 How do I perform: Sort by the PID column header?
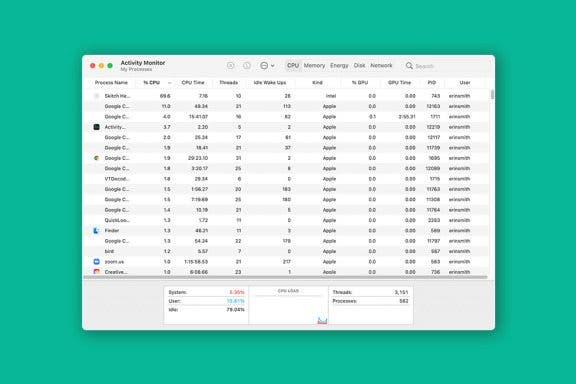click(x=432, y=83)
